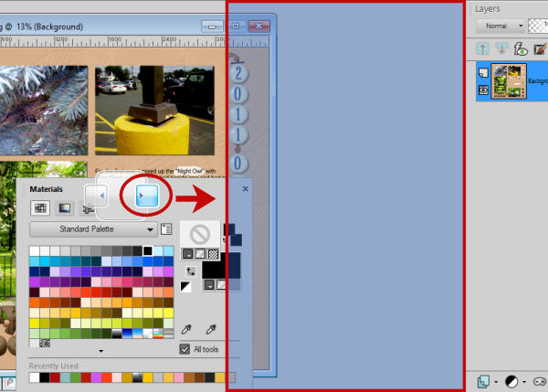Click the raster layer type icon
Viewport: 548px width, 392px height.
click(483, 72)
